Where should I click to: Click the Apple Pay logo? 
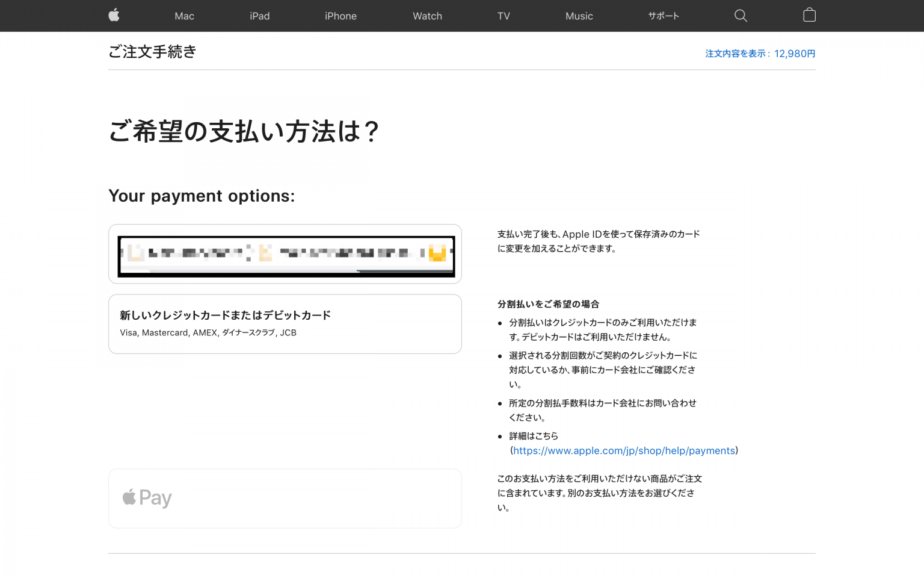[146, 498]
